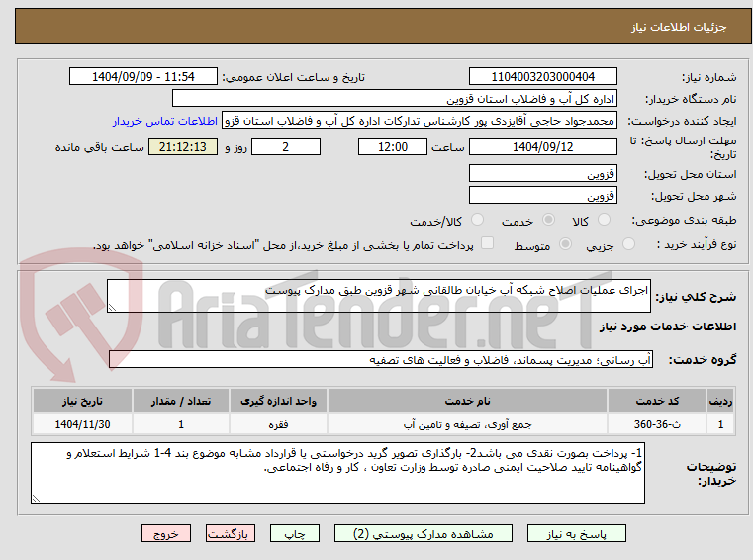The height and width of the screenshot is (560, 753).
Task: Click the بازگشت back button
Action: [x=230, y=534]
